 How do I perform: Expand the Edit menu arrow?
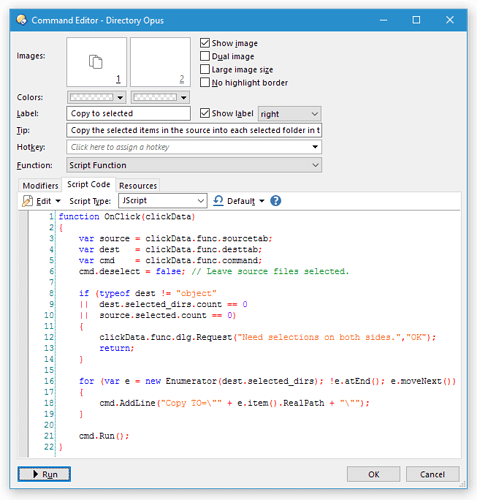point(58,201)
